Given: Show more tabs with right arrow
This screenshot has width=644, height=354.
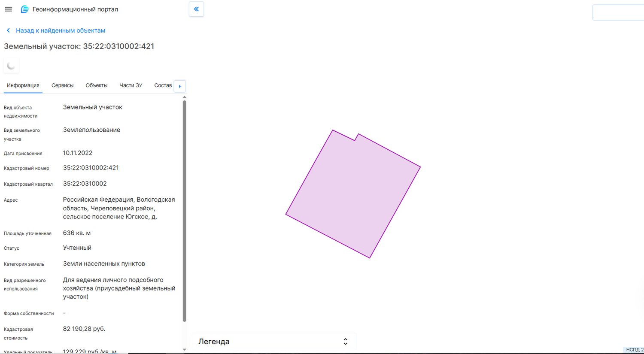Looking at the screenshot, I should [180, 86].
